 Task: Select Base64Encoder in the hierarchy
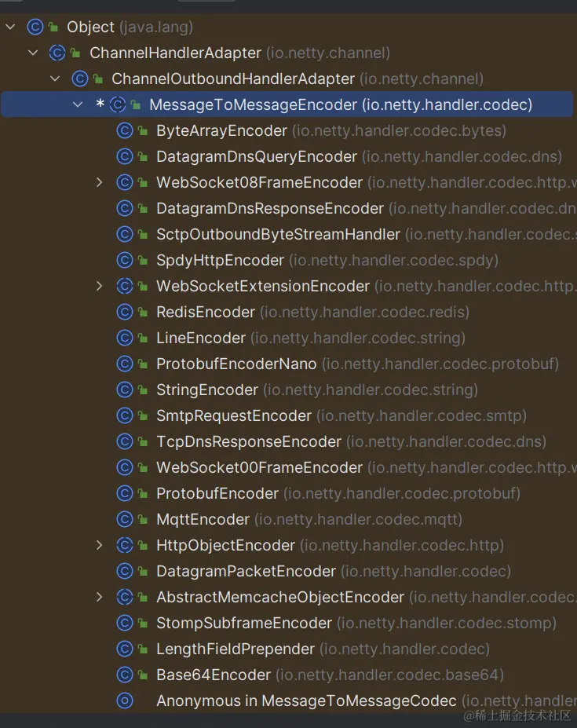click(330, 675)
